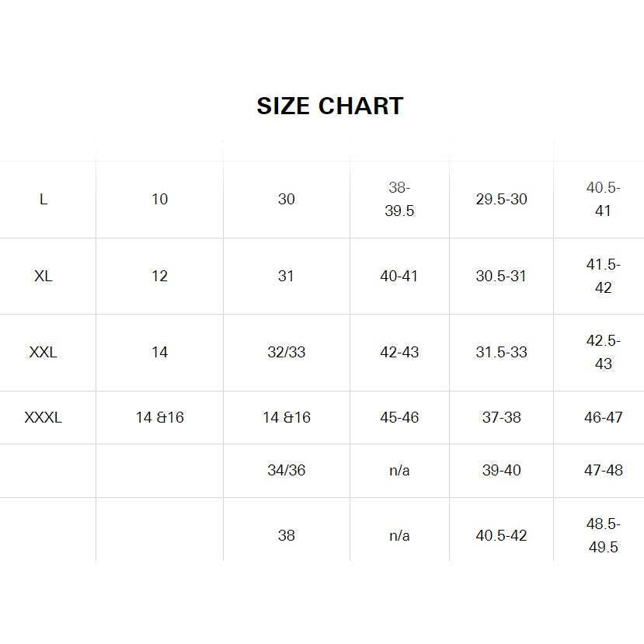Click the 29.5-30 measurement cell
This screenshot has height=644, width=644.
[501, 199]
